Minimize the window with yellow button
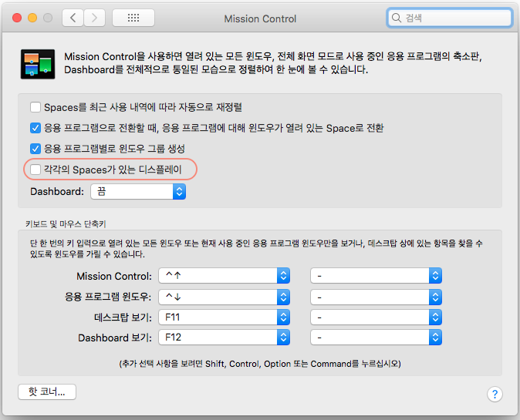The height and width of the screenshot is (420, 520). click(x=32, y=18)
